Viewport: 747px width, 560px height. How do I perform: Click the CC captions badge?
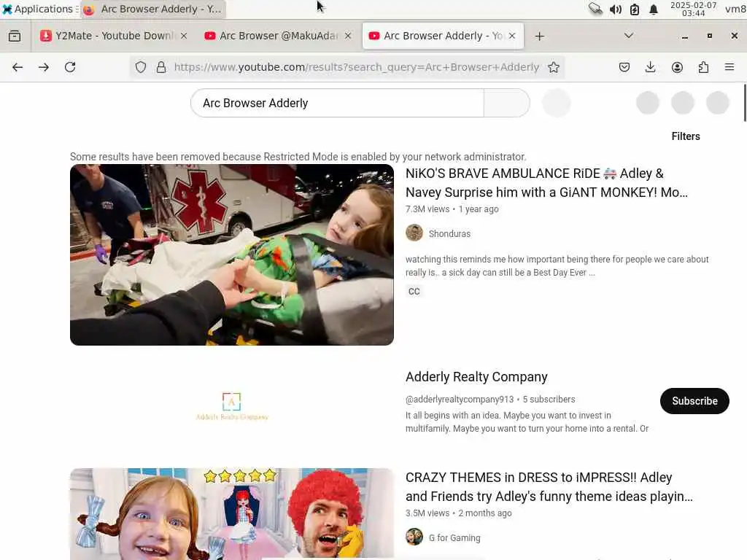coord(414,292)
